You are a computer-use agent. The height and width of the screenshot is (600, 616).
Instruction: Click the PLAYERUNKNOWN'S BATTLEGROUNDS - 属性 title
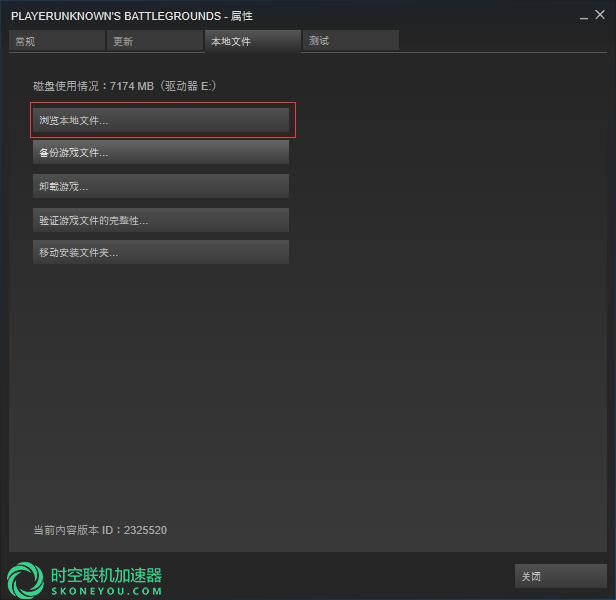click(x=132, y=16)
